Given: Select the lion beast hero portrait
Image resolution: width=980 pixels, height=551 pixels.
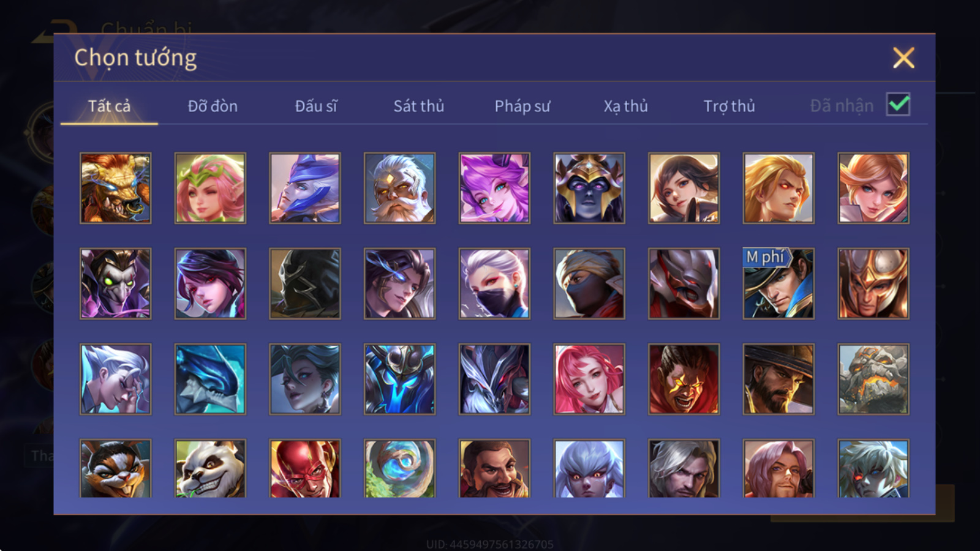Looking at the screenshot, I should click(x=115, y=188).
